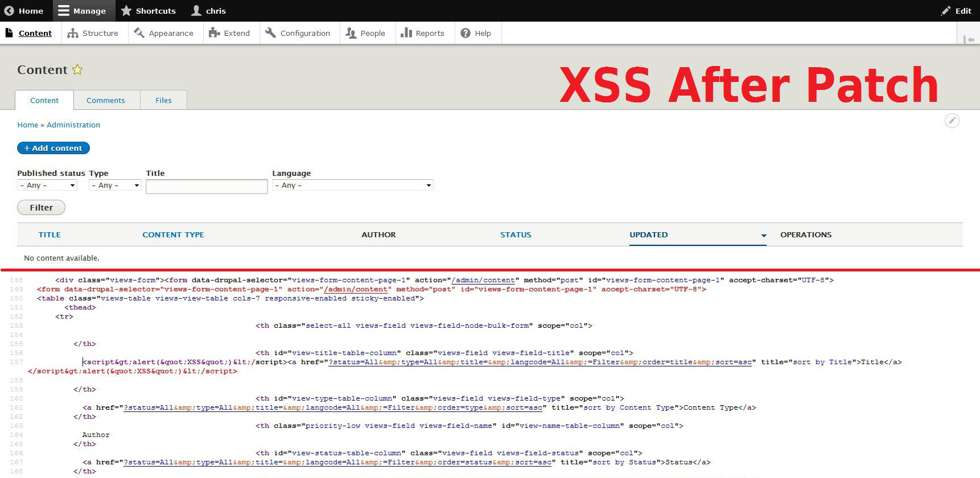Image resolution: width=980 pixels, height=478 pixels.
Task: Open the People menu
Action: [365, 33]
